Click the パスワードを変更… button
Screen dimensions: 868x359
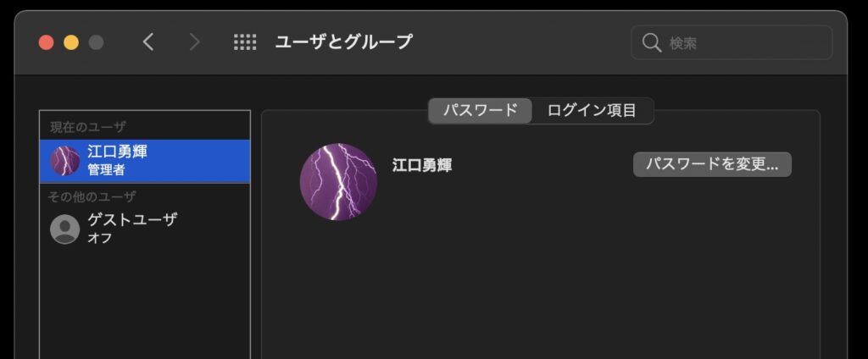[x=712, y=164]
